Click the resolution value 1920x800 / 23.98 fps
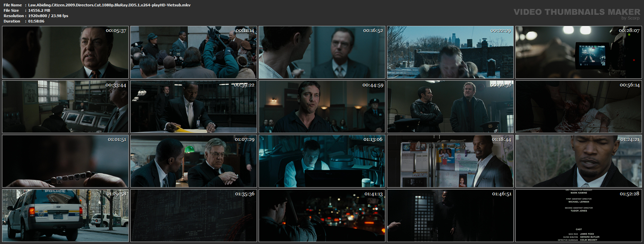Viewport: 644px width, 244px height. point(48,16)
